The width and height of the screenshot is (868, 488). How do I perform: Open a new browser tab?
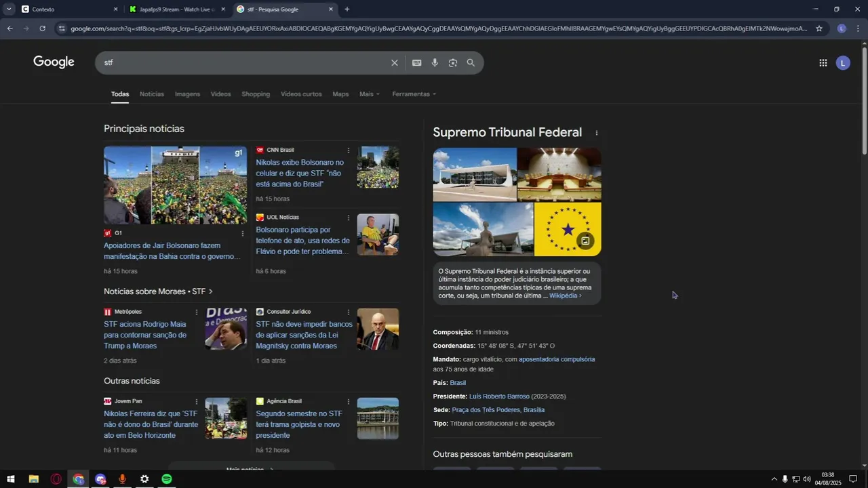pos(347,9)
